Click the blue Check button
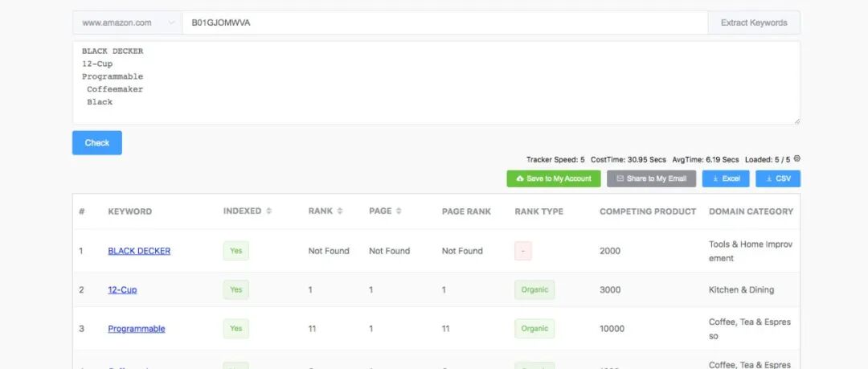The width and height of the screenshot is (868, 369). (97, 143)
